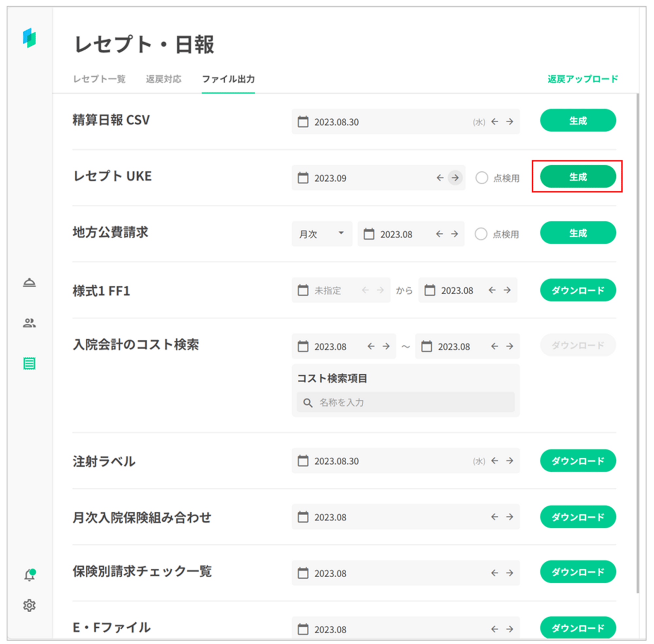The height and width of the screenshot is (644, 654).
Task: Click 生成 button for レセプト UKE
Action: 577,177
